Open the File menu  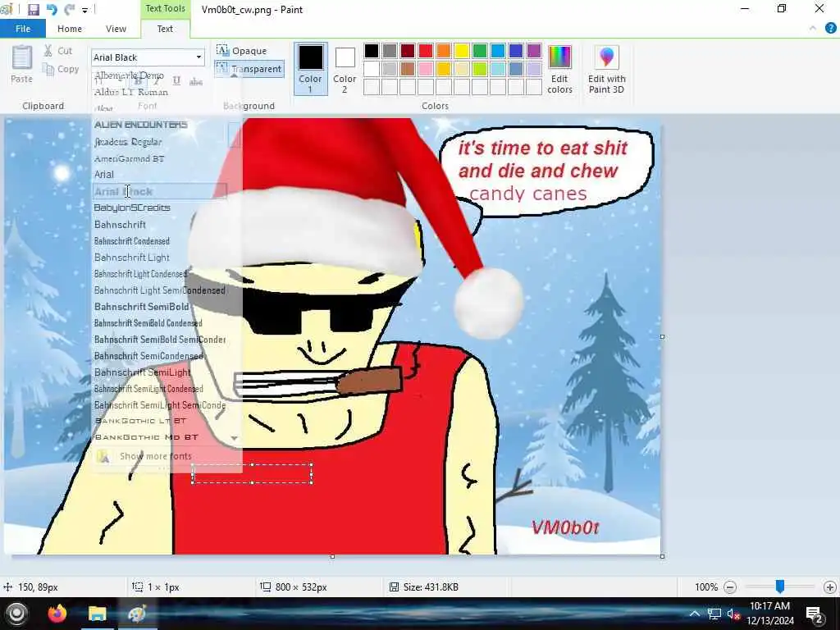pos(22,29)
